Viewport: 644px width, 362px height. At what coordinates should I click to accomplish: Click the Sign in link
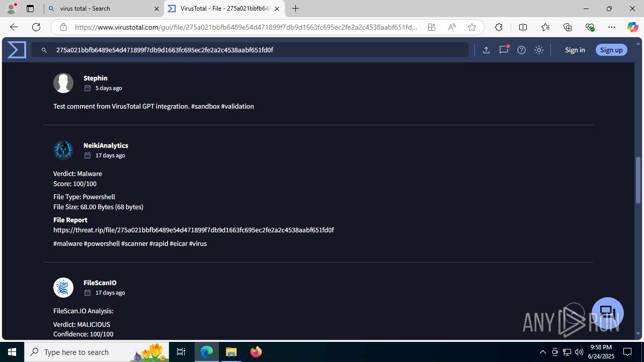[575, 50]
